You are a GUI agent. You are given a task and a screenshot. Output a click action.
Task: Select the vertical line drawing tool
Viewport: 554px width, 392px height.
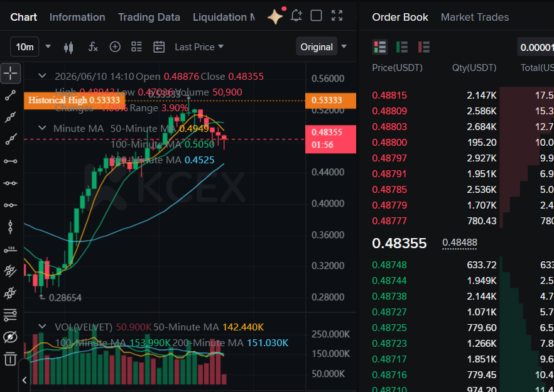click(11, 227)
